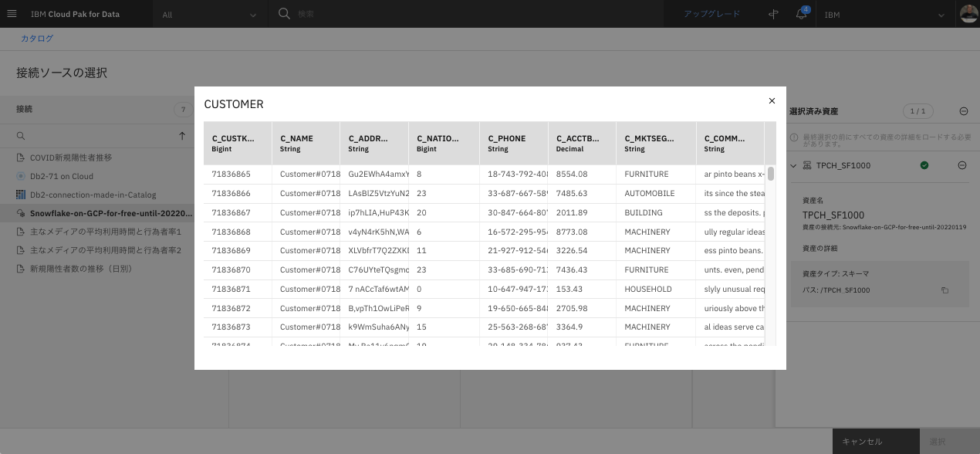The width and height of the screenshot is (980, 454).
Task: Open the hamburger navigation menu
Action: (x=12, y=14)
